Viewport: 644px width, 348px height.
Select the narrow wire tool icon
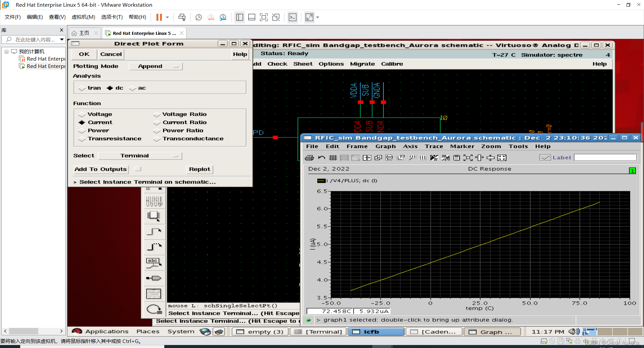coord(154,232)
